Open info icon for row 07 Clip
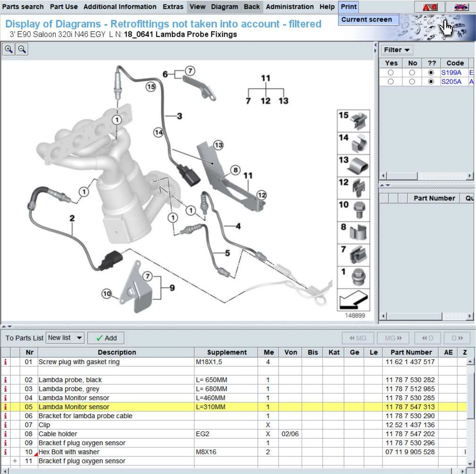This screenshot has height=474, width=476. point(5,425)
